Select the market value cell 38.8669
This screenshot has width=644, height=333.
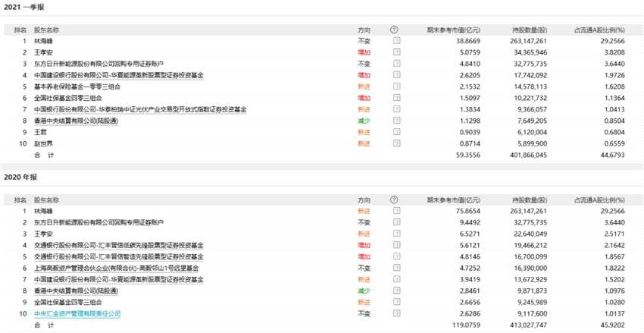[x=467, y=41]
